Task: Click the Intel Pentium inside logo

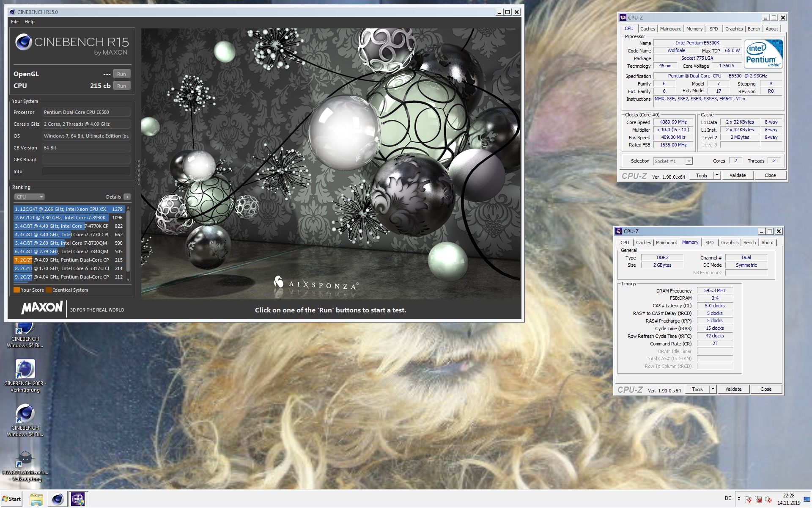Action: [763, 54]
